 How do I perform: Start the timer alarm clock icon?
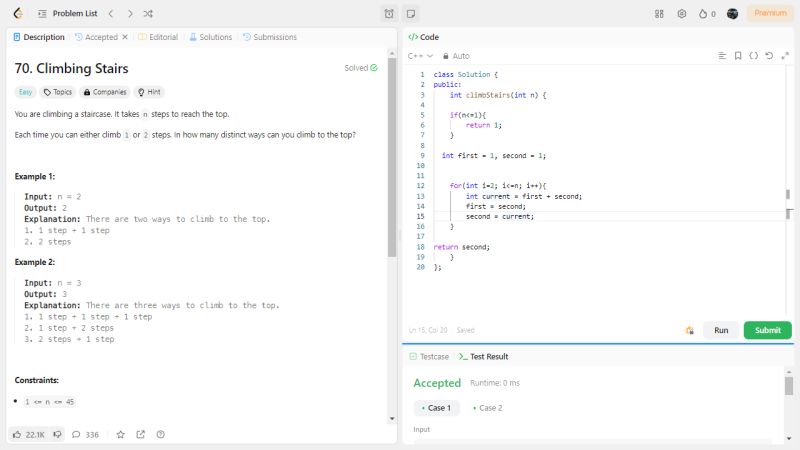pos(389,13)
